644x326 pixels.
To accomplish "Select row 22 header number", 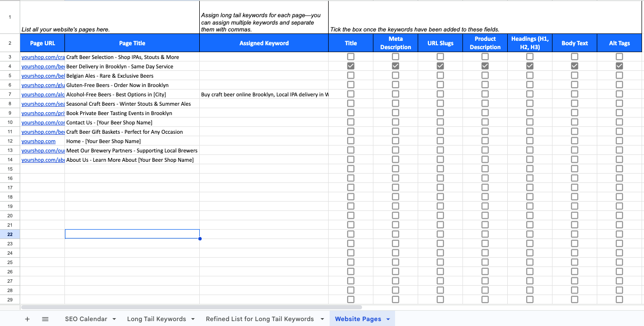I will click(10, 235).
